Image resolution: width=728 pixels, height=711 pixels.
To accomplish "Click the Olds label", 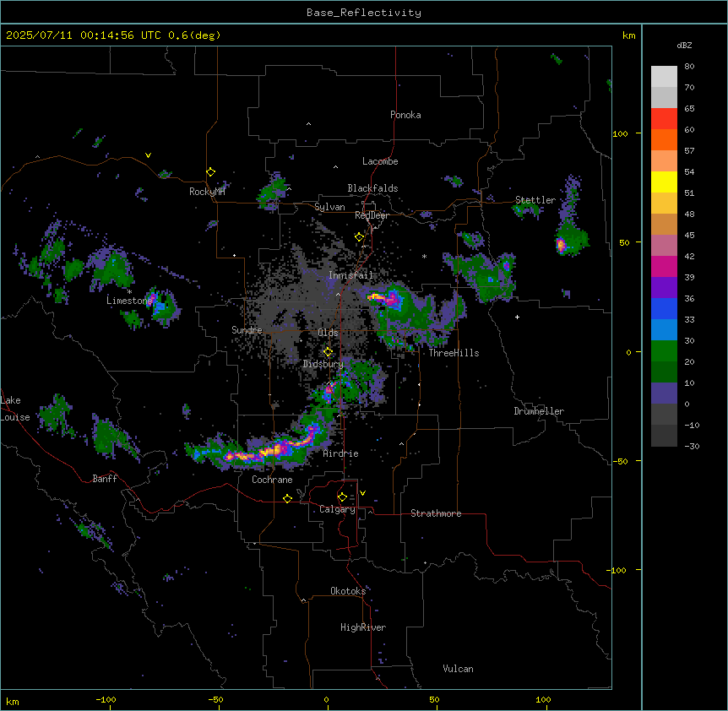I will point(328,333).
